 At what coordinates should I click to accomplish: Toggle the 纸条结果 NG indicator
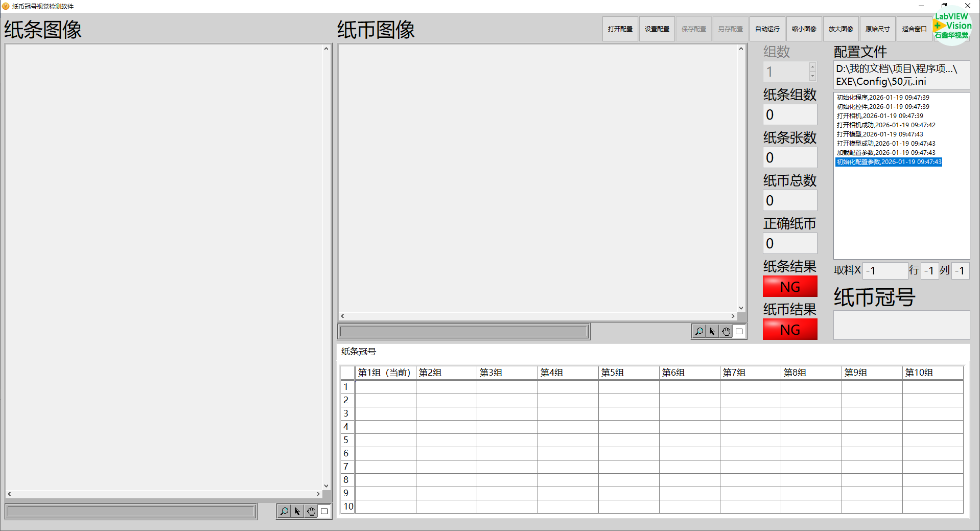(x=790, y=287)
